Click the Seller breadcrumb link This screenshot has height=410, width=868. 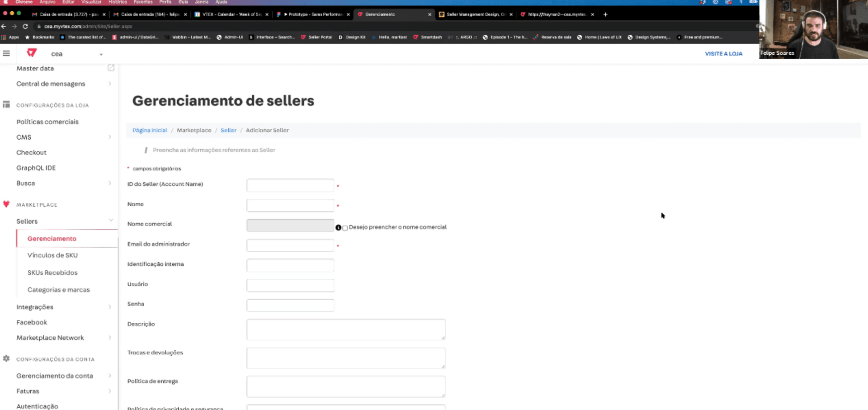point(228,130)
